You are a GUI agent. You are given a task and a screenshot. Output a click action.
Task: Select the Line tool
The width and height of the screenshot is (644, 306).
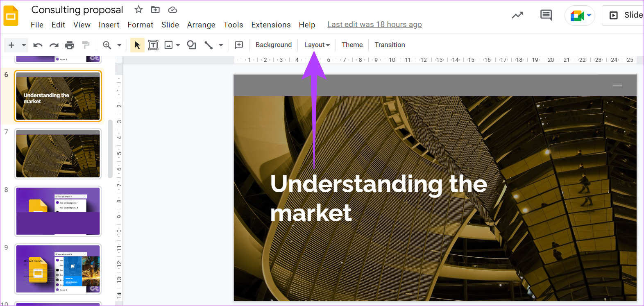209,45
